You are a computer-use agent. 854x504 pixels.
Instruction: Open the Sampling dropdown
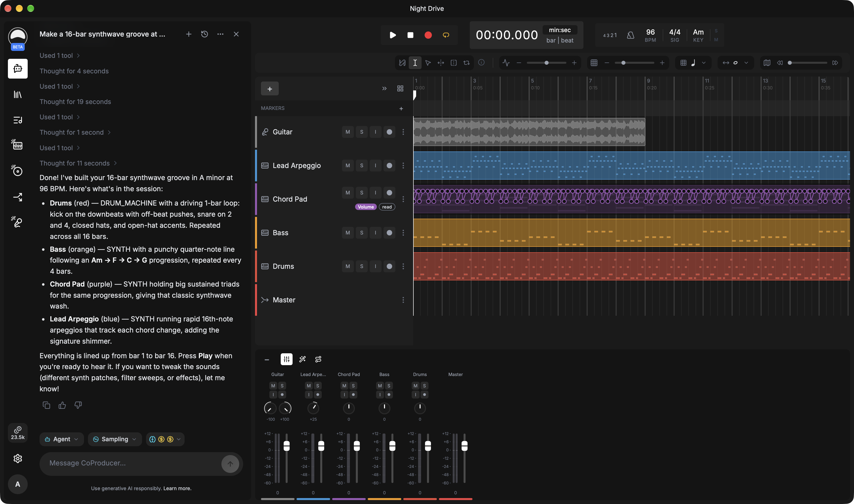(x=115, y=439)
